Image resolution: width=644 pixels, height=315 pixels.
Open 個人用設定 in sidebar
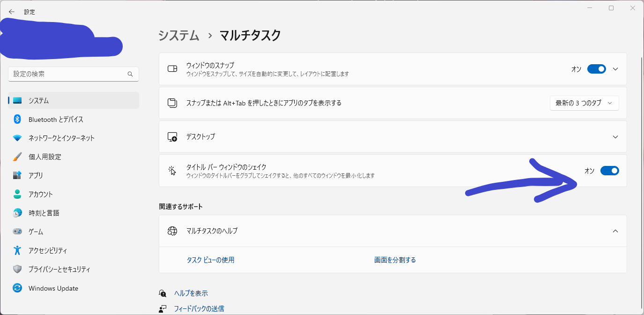tap(74, 157)
